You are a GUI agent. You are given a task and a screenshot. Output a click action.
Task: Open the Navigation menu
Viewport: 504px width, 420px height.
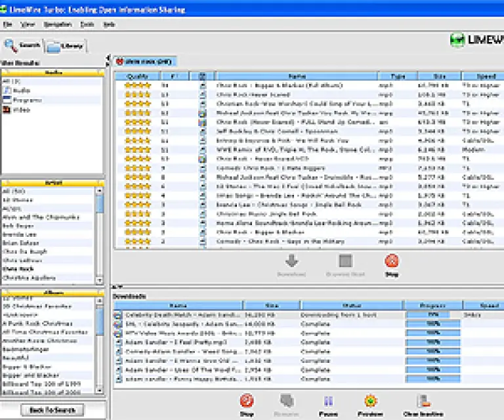click(x=58, y=24)
